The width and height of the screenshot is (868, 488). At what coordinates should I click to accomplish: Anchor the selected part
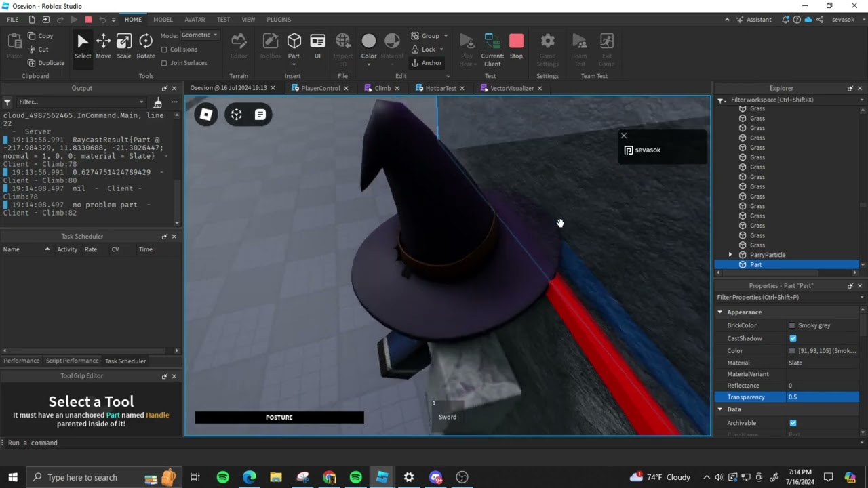[x=427, y=63]
